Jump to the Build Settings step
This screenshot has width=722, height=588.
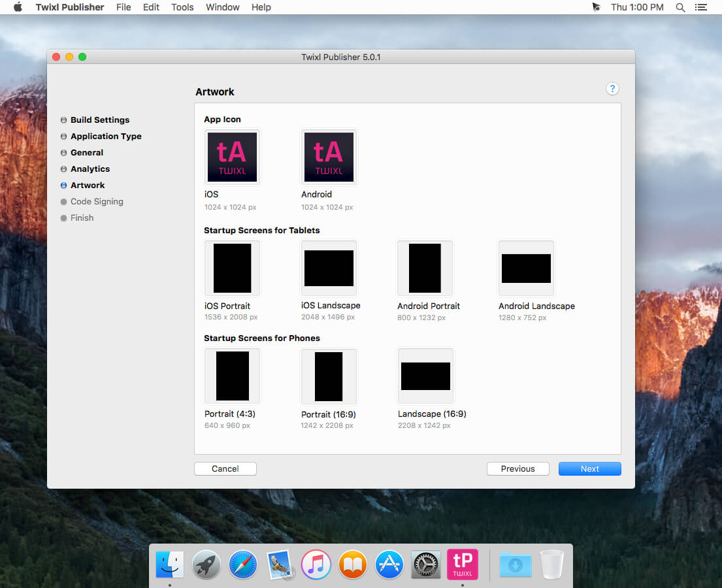[x=99, y=120]
